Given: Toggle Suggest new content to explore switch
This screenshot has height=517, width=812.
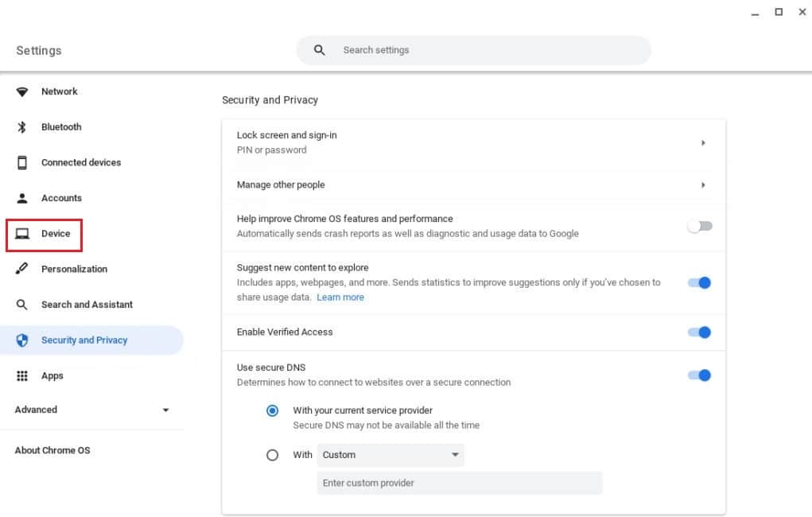Looking at the screenshot, I should tap(700, 283).
